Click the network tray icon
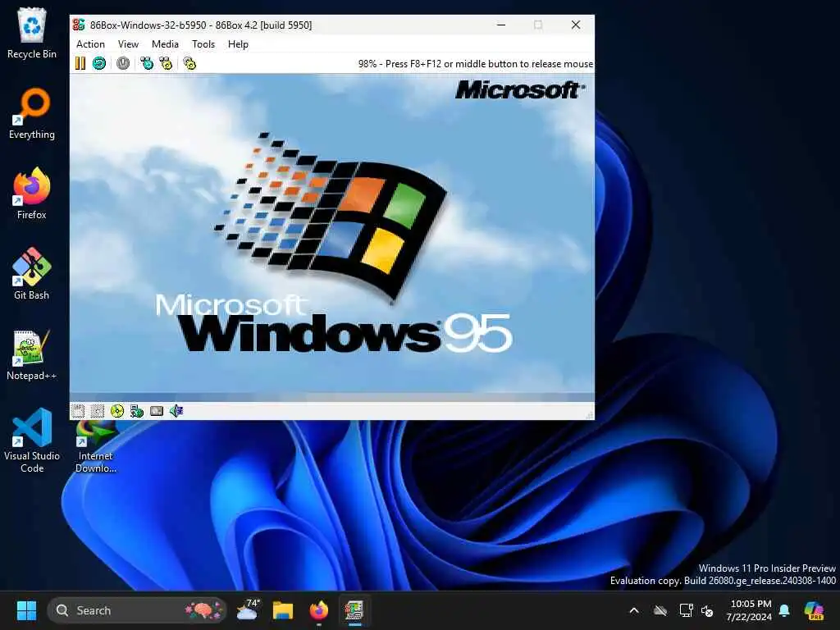 [x=686, y=610]
